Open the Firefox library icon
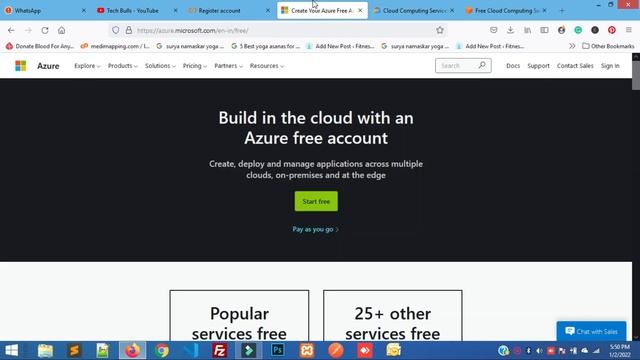This screenshot has height=360, width=640. pos(527,30)
